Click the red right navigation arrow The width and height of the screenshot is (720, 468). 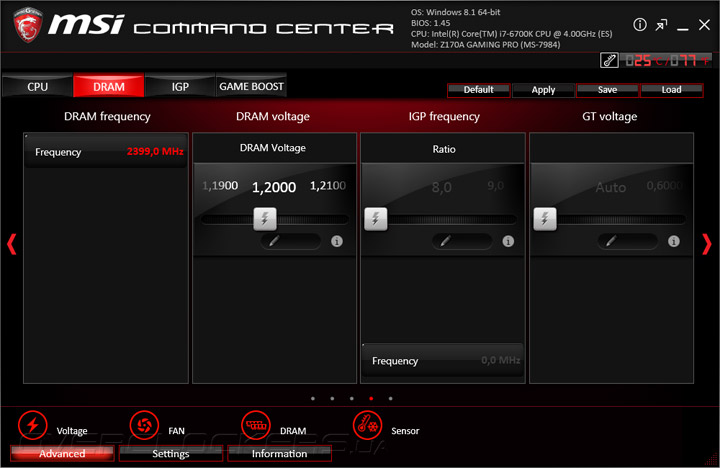(x=707, y=244)
